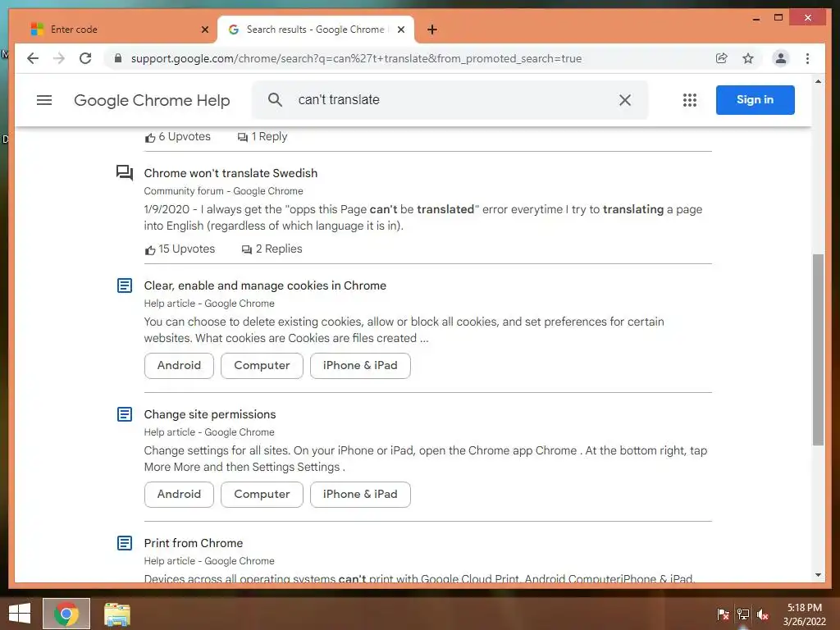The height and width of the screenshot is (630, 840).
Task: Click the 1 Reply comment icon
Action: pyautogui.click(x=243, y=138)
